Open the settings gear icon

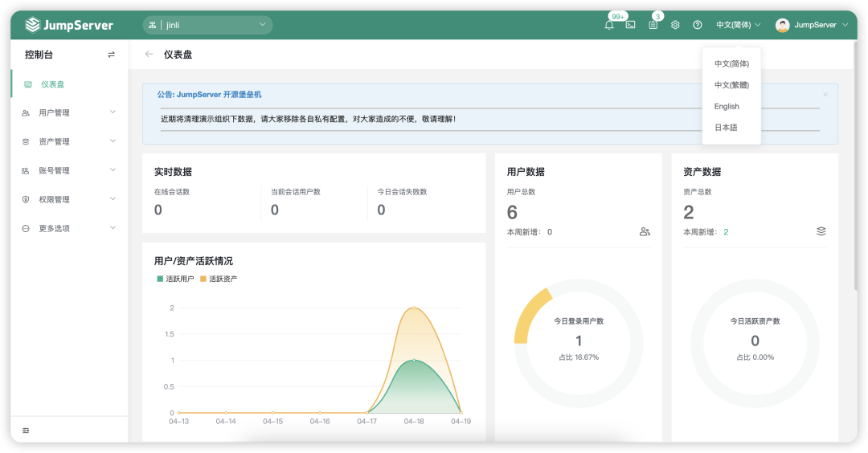coord(675,25)
